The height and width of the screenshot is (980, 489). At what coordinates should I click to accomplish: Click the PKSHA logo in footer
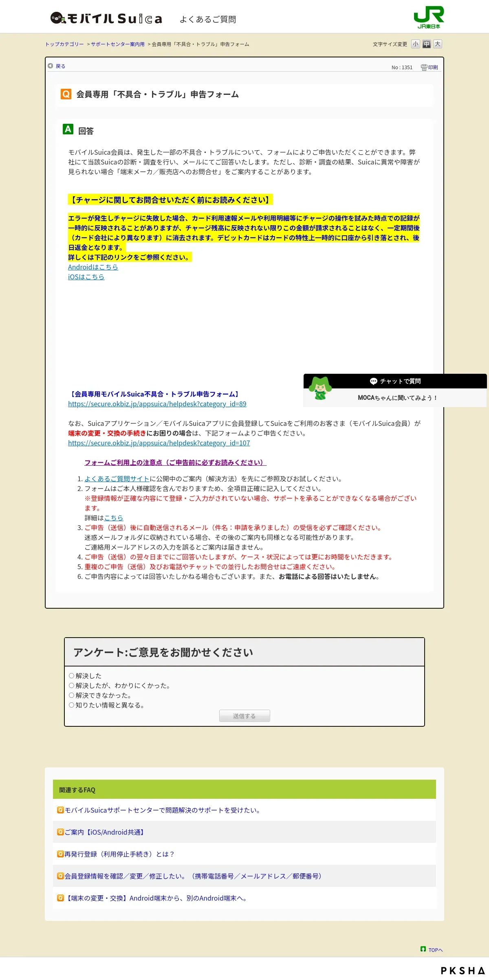(463, 970)
